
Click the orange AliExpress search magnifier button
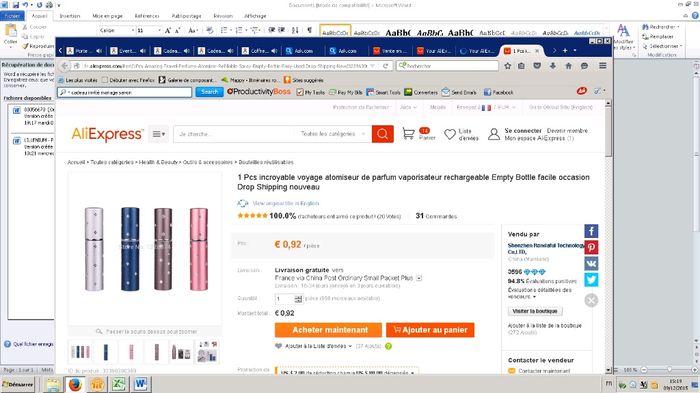point(383,134)
